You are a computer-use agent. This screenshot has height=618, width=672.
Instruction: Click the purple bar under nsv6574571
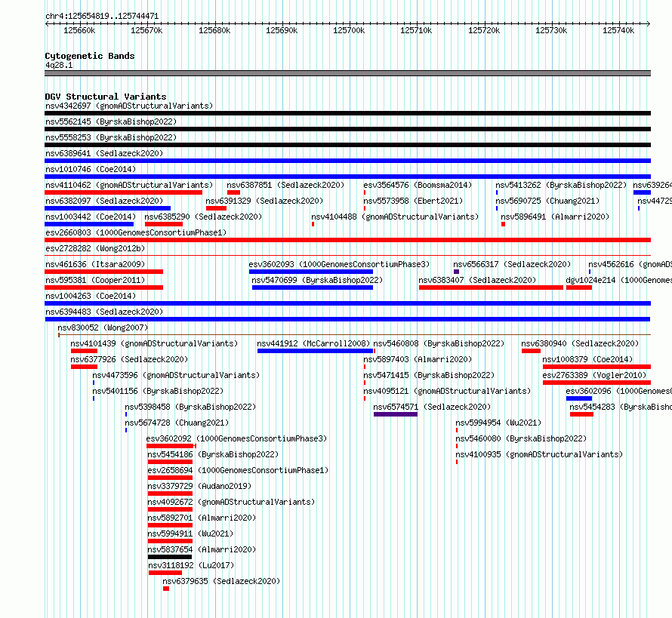(x=395, y=414)
